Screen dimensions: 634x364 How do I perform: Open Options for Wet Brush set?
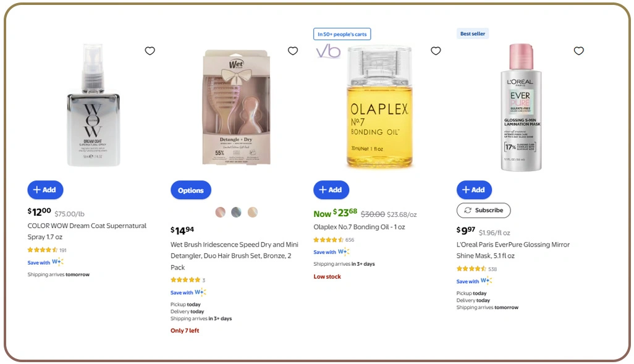click(190, 190)
